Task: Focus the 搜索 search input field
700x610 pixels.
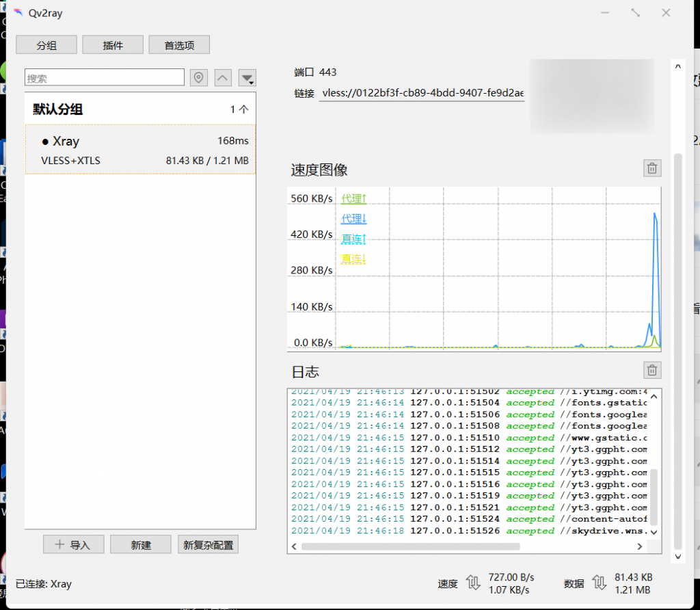Action: click(x=105, y=78)
